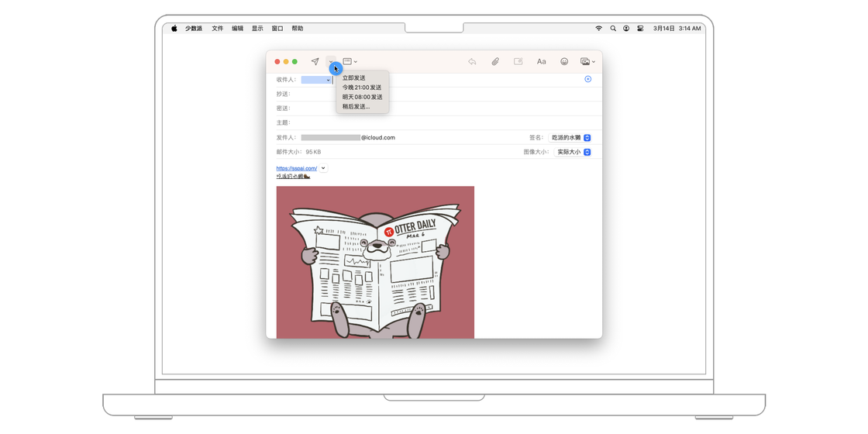Click the markup annotation icon in toolbar
The height and width of the screenshot is (434, 868).
(518, 61)
